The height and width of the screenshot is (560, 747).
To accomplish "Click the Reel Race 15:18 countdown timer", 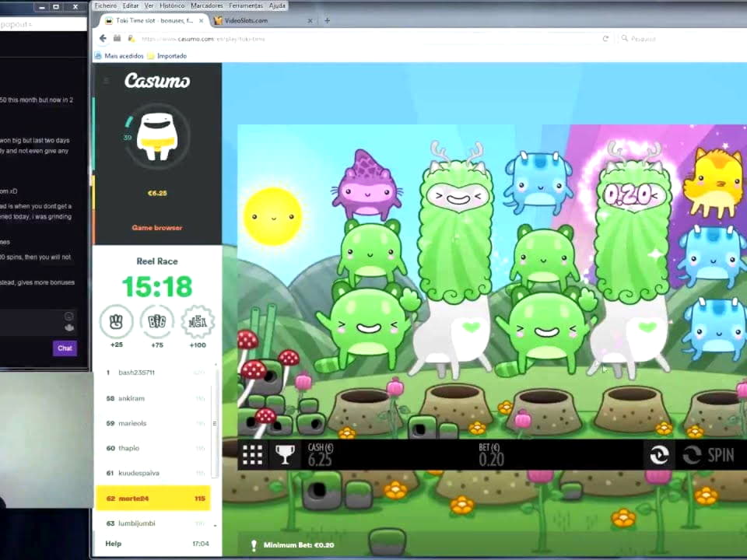I will (x=157, y=287).
